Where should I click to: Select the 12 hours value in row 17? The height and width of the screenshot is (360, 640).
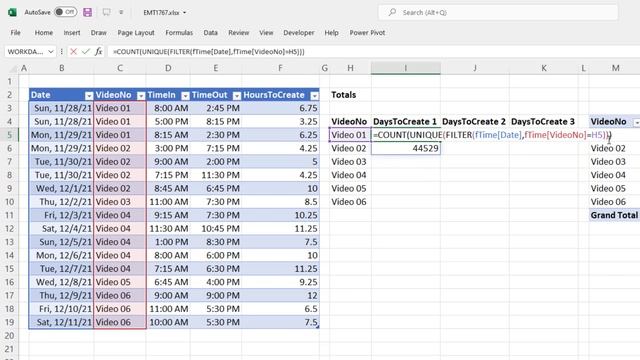[280, 296]
